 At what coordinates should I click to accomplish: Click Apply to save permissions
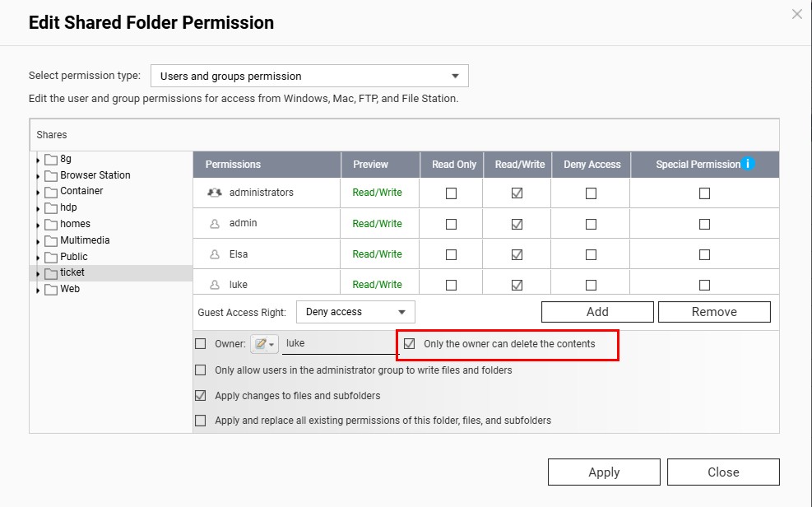pyautogui.click(x=604, y=472)
